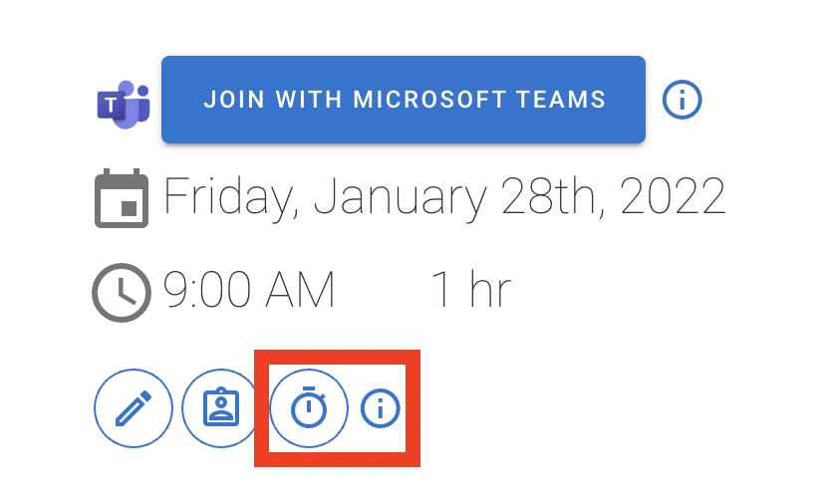Show info next to the stopwatch icon
Image resolution: width=823 pixels, height=504 pixels.
coord(381,408)
